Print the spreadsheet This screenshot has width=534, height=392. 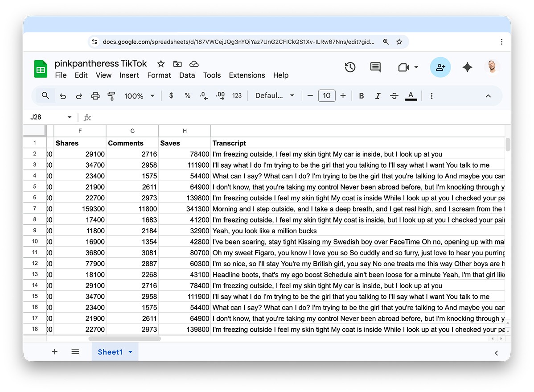(95, 96)
